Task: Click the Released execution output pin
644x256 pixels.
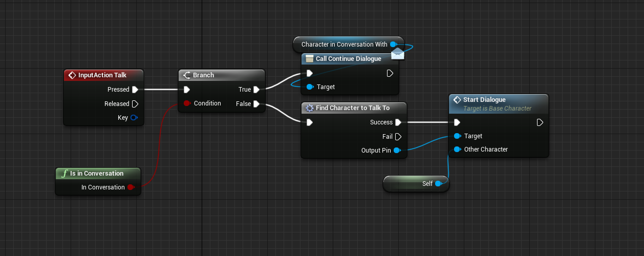Action: (135, 104)
